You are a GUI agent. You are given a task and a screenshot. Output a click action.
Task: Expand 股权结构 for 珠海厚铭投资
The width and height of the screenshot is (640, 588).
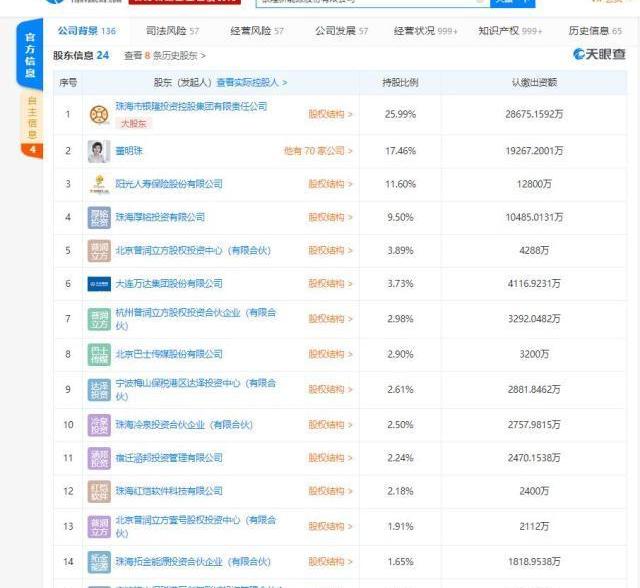pyautogui.click(x=330, y=217)
